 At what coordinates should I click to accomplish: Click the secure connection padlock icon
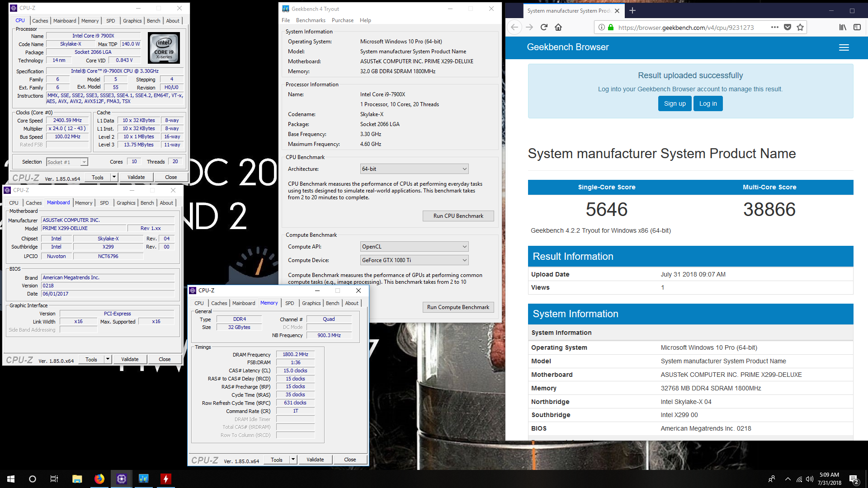pos(611,27)
